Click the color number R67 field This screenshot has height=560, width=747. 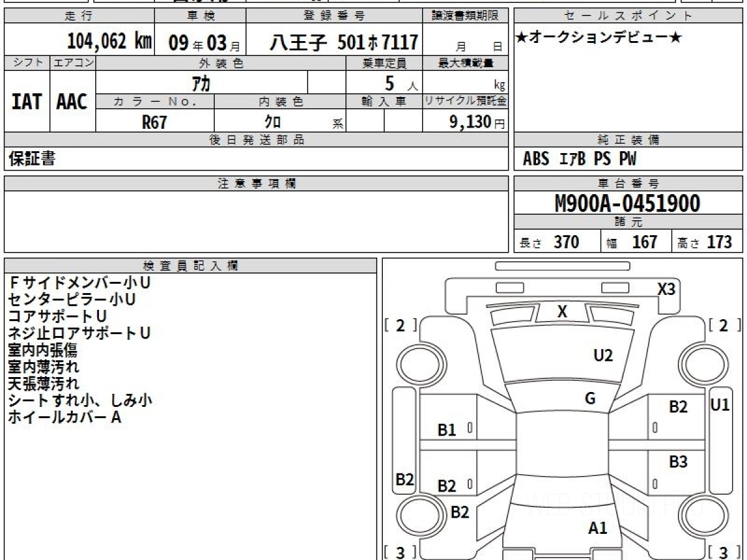tap(154, 122)
